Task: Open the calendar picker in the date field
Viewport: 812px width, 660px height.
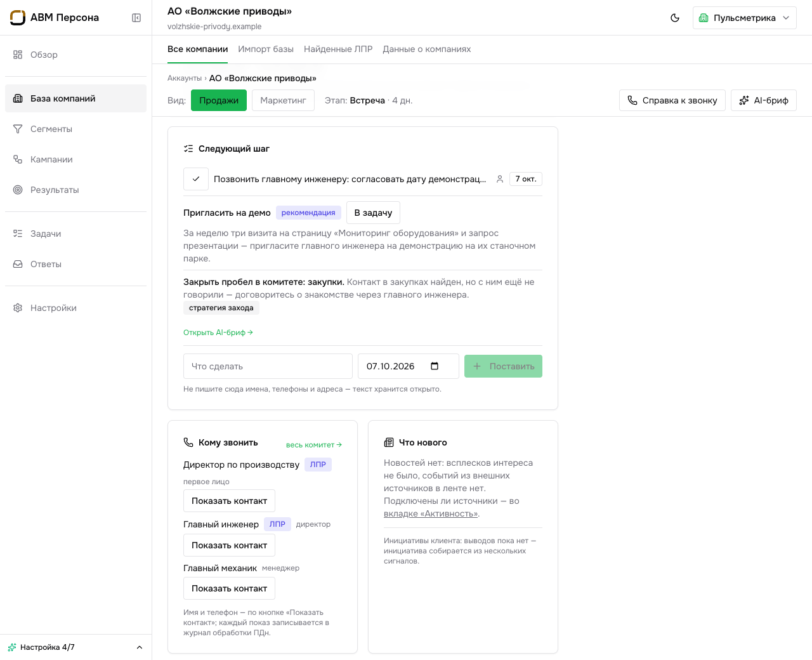Action: (x=435, y=366)
